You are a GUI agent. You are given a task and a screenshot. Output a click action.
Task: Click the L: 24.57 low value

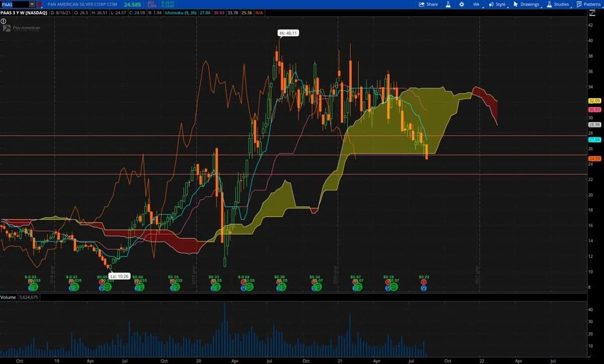(119, 13)
